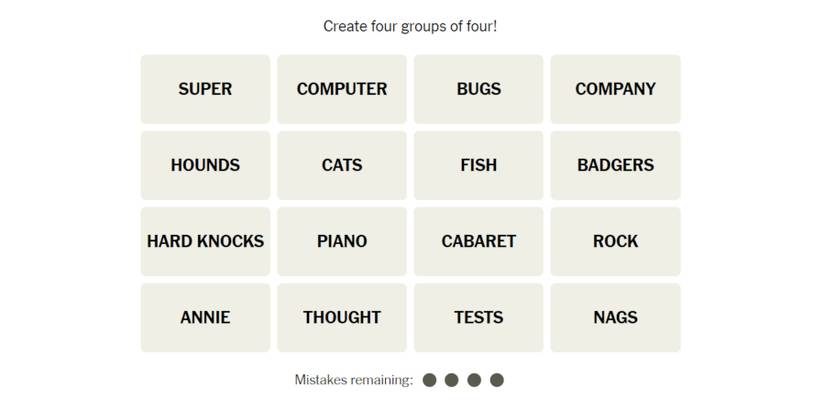Toggle the ANNIE tile
The height and width of the screenshot is (413, 825).
pyautogui.click(x=205, y=317)
